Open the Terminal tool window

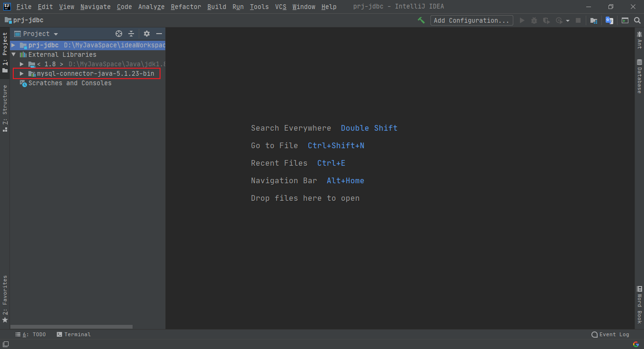click(x=73, y=334)
